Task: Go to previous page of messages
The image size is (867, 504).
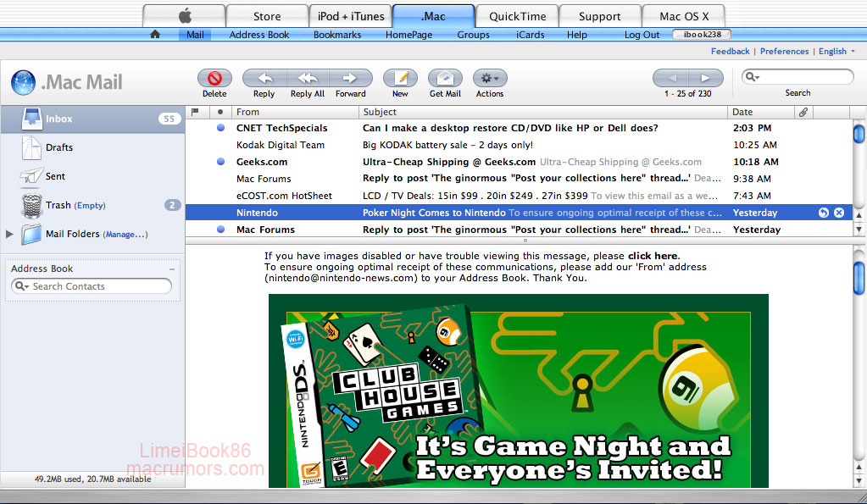Action: pyautogui.click(x=670, y=78)
